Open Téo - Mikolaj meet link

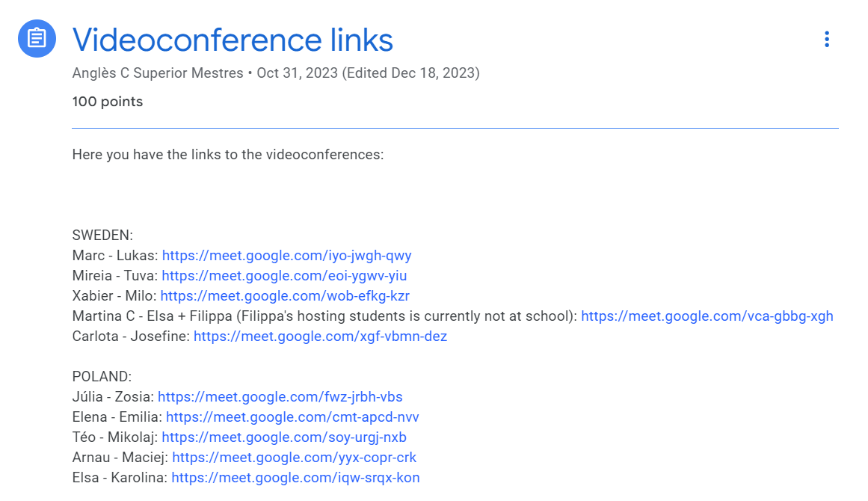point(284,437)
